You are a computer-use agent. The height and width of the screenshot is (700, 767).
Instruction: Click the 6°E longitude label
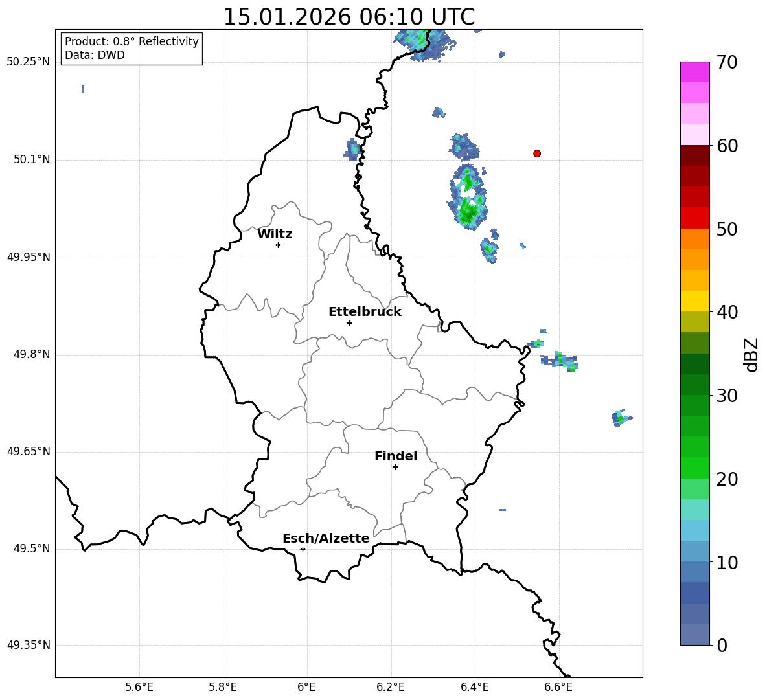click(x=306, y=687)
